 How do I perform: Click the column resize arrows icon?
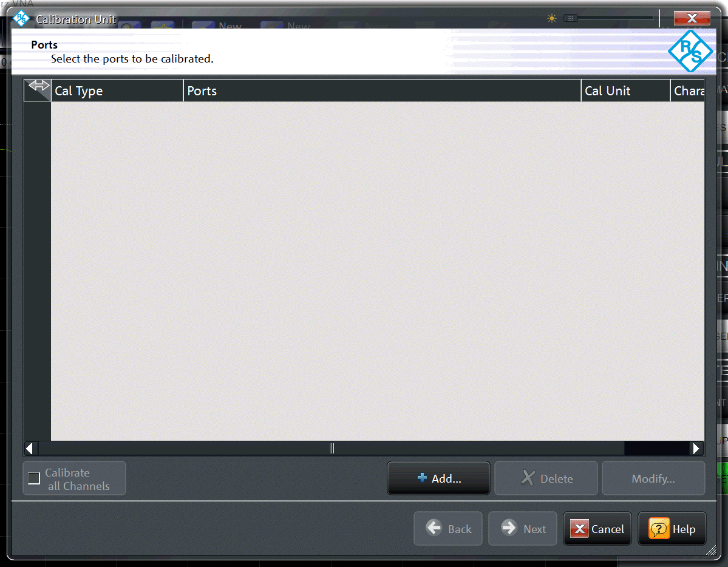(38, 86)
